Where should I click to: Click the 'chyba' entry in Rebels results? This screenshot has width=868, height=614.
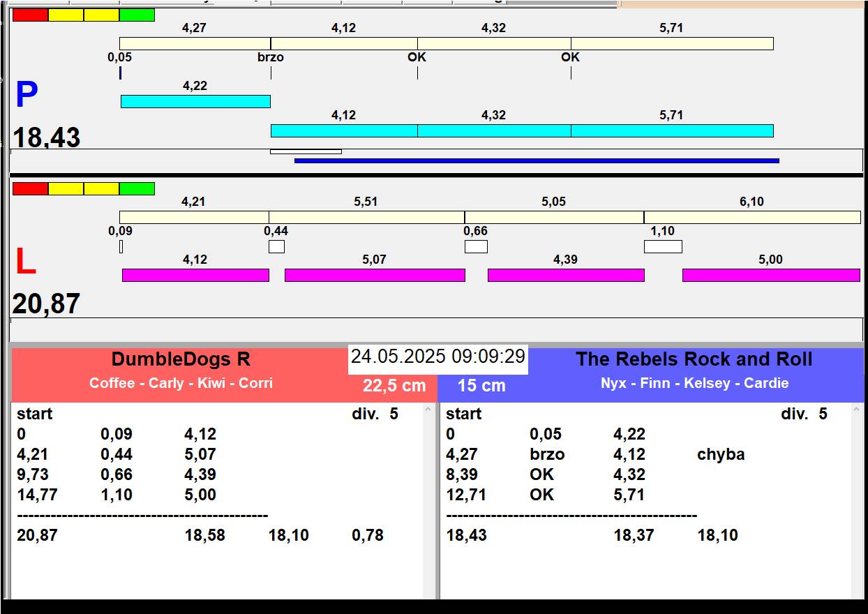pos(720,454)
